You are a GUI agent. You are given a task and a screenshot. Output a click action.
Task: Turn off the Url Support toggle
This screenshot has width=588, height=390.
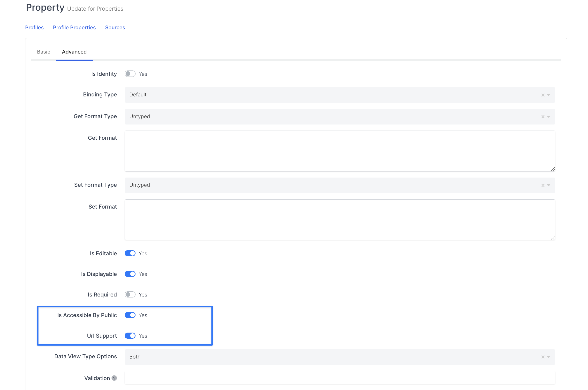[x=130, y=335]
